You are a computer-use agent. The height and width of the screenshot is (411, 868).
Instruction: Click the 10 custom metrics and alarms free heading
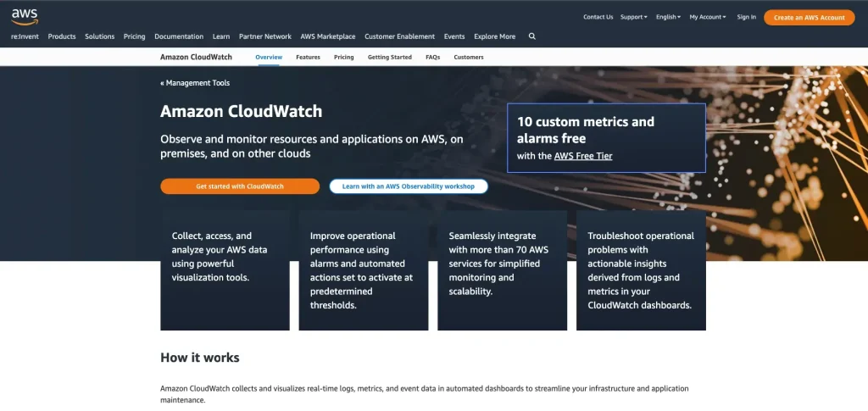(x=586, y=130)
